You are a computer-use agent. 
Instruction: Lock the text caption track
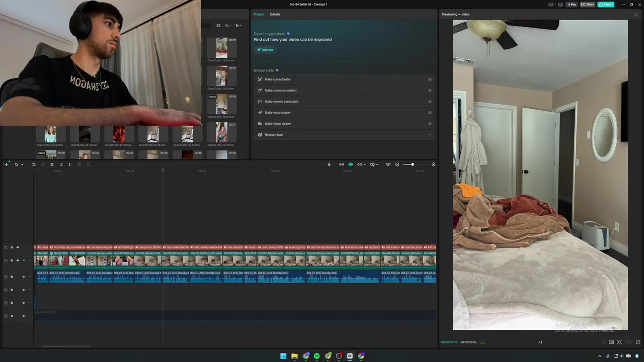[x=12, y=247]
